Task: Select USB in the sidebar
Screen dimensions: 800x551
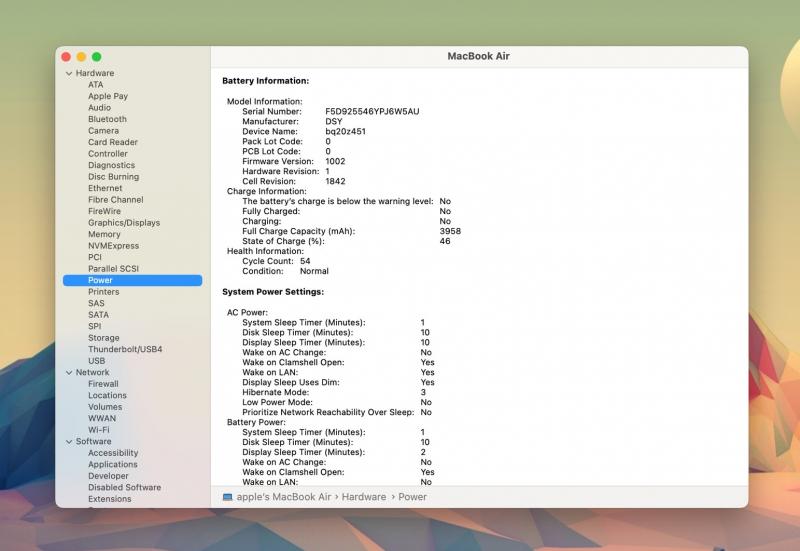Action: pos(96,361)
